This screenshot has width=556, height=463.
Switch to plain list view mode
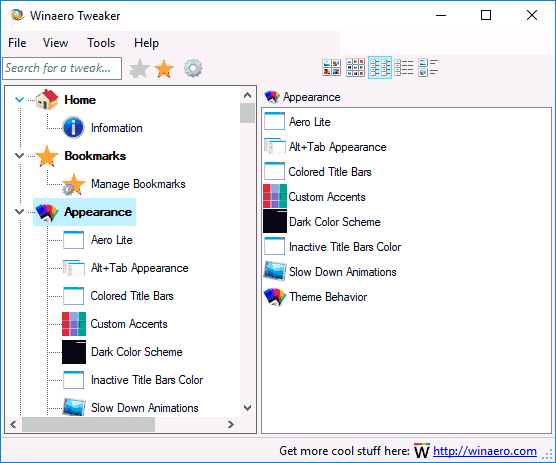click(404, 67)
